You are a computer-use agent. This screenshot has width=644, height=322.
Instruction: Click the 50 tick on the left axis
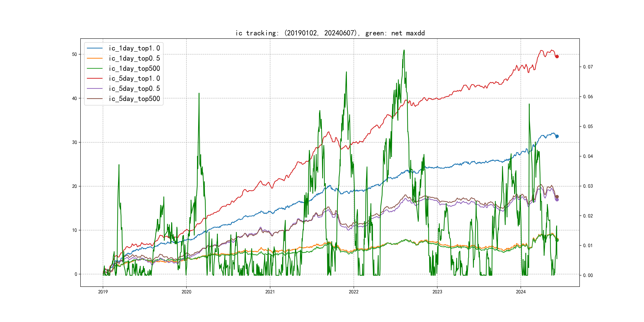75,54
